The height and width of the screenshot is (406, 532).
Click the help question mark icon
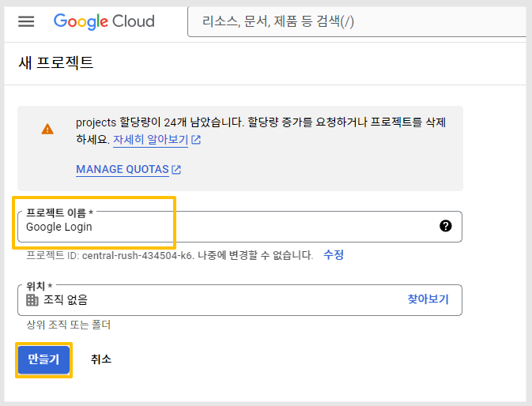click(446, 226)
